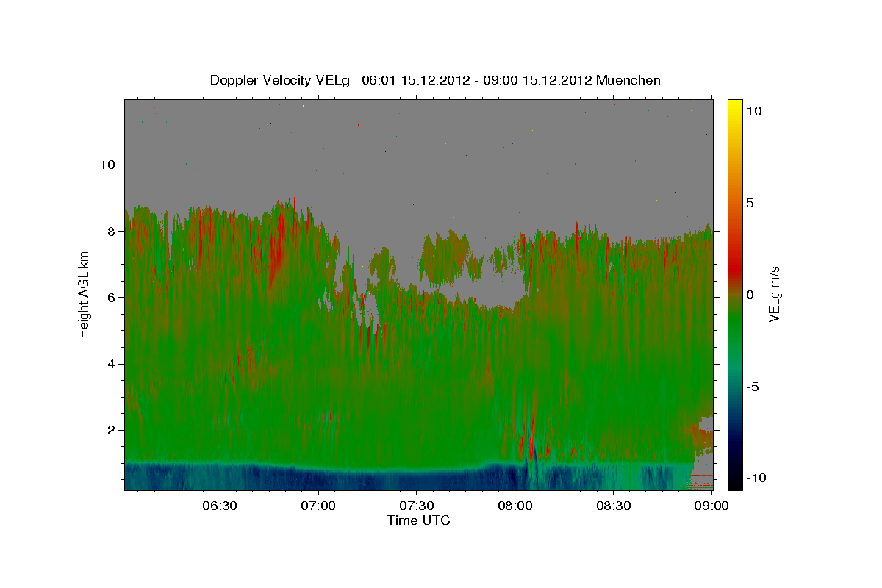Click the colorbar value -5
Image resolution: width=882 pixels, height=588 pixels.
pyautogui.click(x=752, y=387)
